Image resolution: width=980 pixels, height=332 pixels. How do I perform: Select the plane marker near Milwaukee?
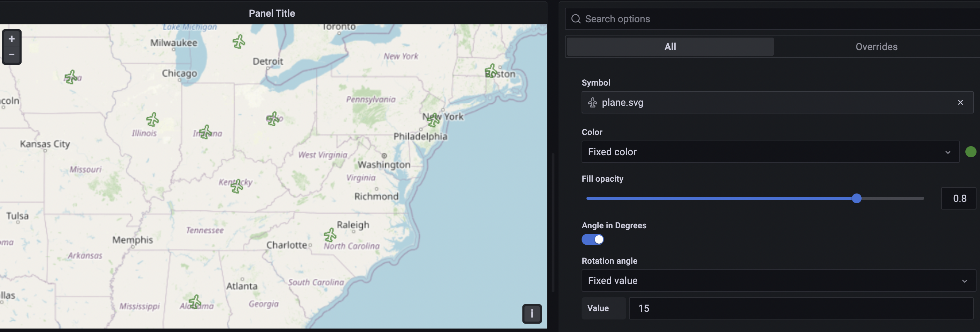point(239,42)
